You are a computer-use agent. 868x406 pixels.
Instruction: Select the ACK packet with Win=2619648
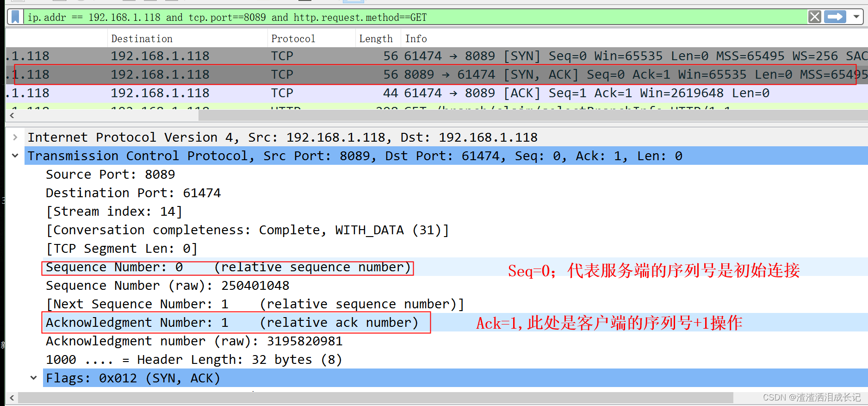[437, 93]
